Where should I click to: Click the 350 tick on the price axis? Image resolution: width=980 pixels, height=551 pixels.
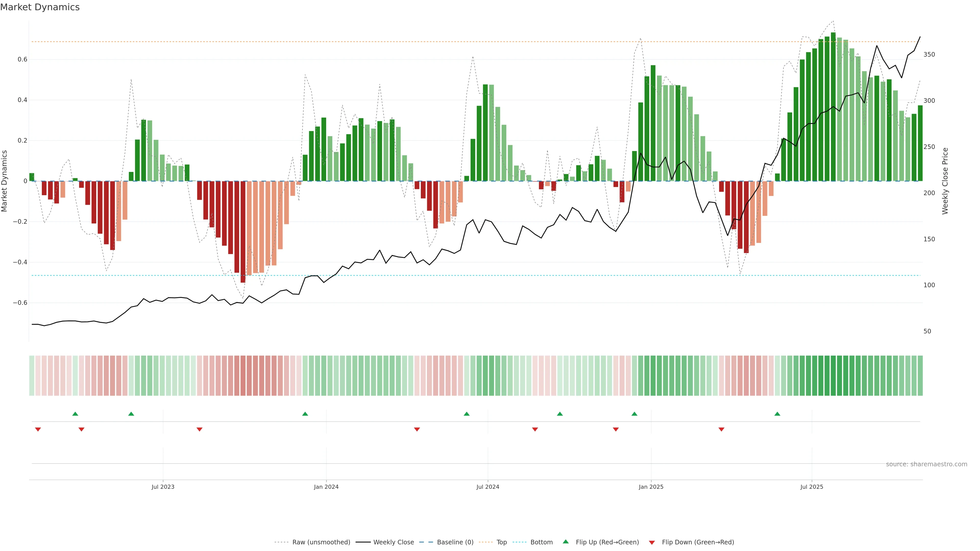[929, 54]
